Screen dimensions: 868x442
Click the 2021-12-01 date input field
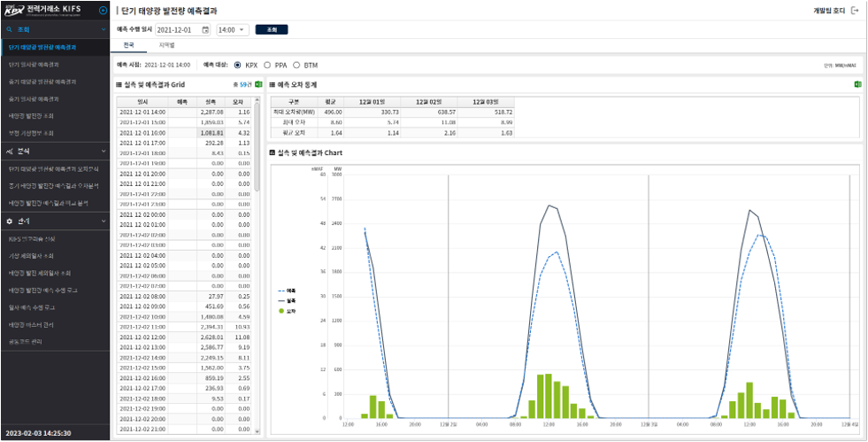click(x=177, y=29)
